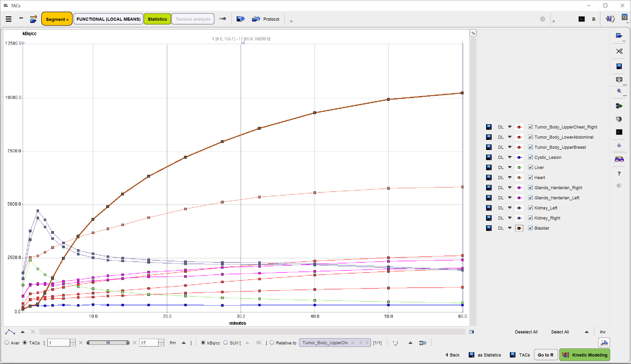Click the small camera icon right of scrollbar
Viewport: 631px width, 364px height.
click(x=471, y=332)
